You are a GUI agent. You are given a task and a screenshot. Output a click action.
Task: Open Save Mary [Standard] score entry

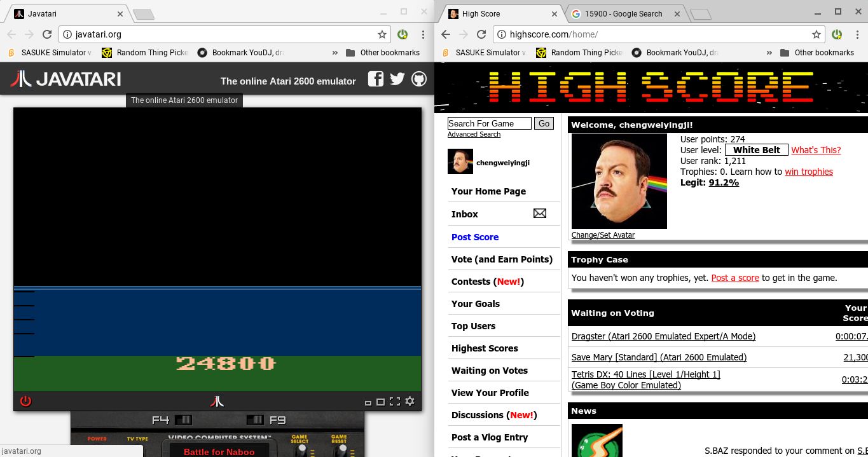(659, 357)
